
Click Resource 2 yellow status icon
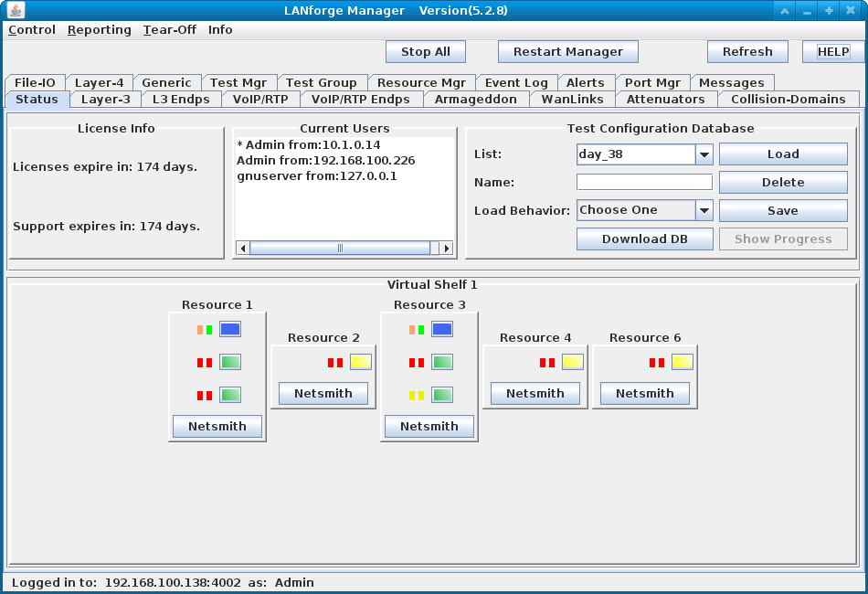point(360,362)
